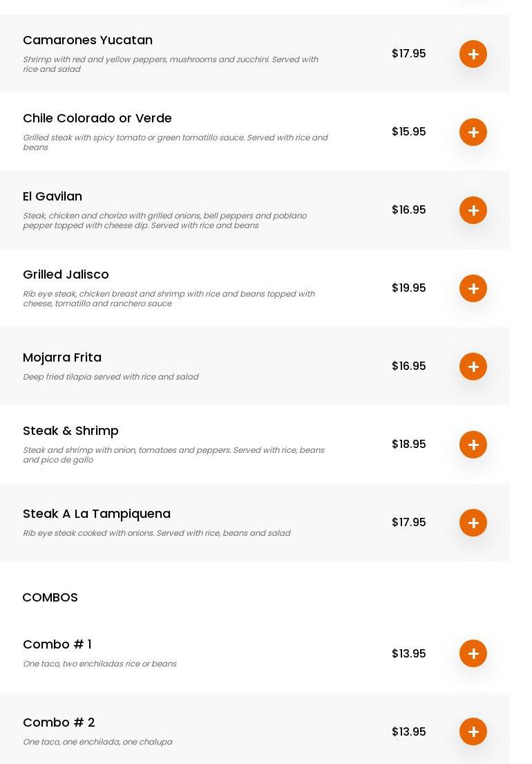Add Steak A La Tampiquena to cart
The width and height of the screenshot is (532, 764).
pos(473,523)
